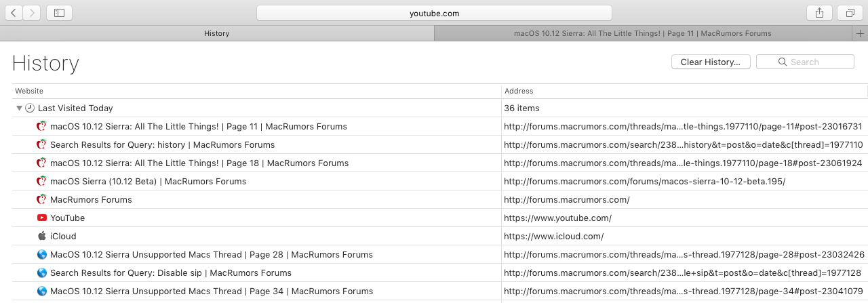868x303 pixels.
Task: Collapse Last Visited Today disclosure triangle
Action: 19,108
